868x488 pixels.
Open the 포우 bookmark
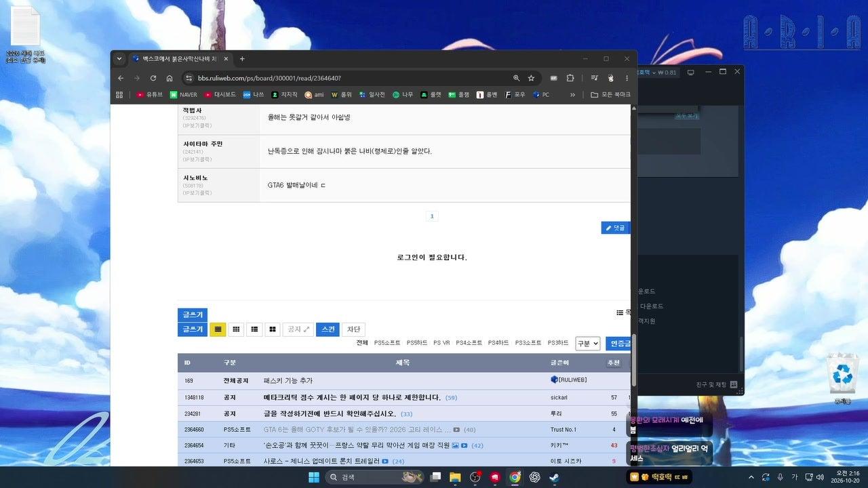tap(515, 95)
